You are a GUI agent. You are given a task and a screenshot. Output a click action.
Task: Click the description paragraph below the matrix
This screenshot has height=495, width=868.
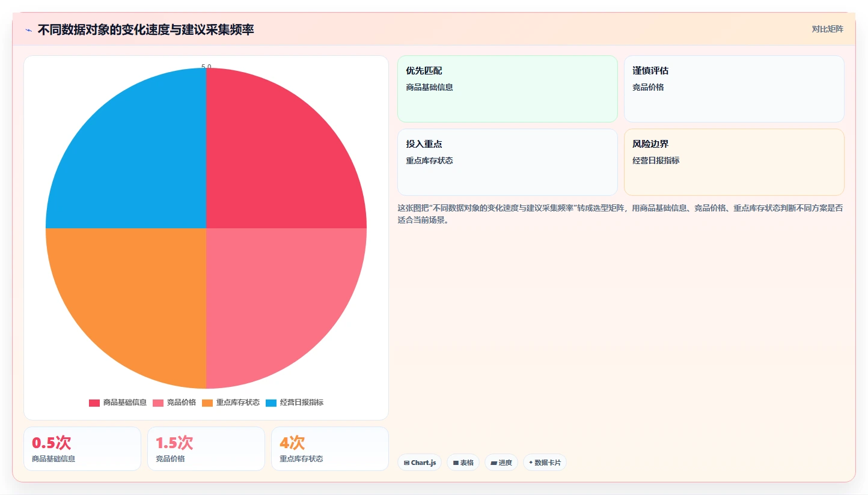[x=620, y=214]
